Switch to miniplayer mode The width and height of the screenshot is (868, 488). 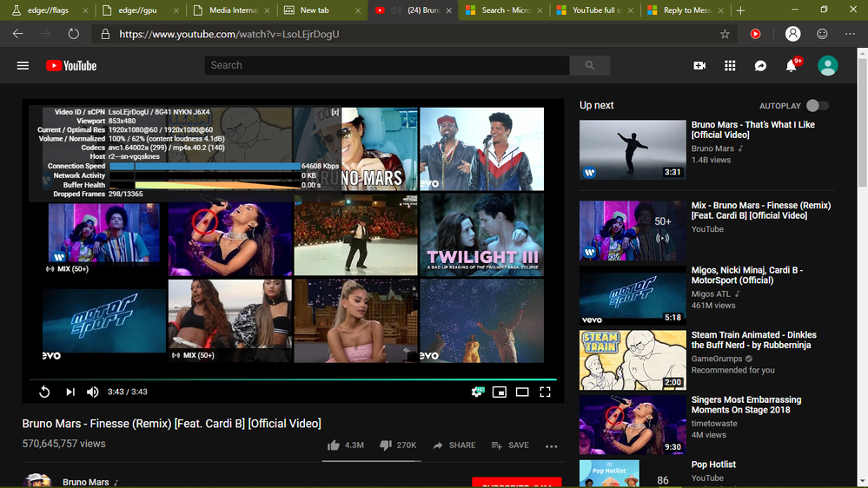pos(500,392)
